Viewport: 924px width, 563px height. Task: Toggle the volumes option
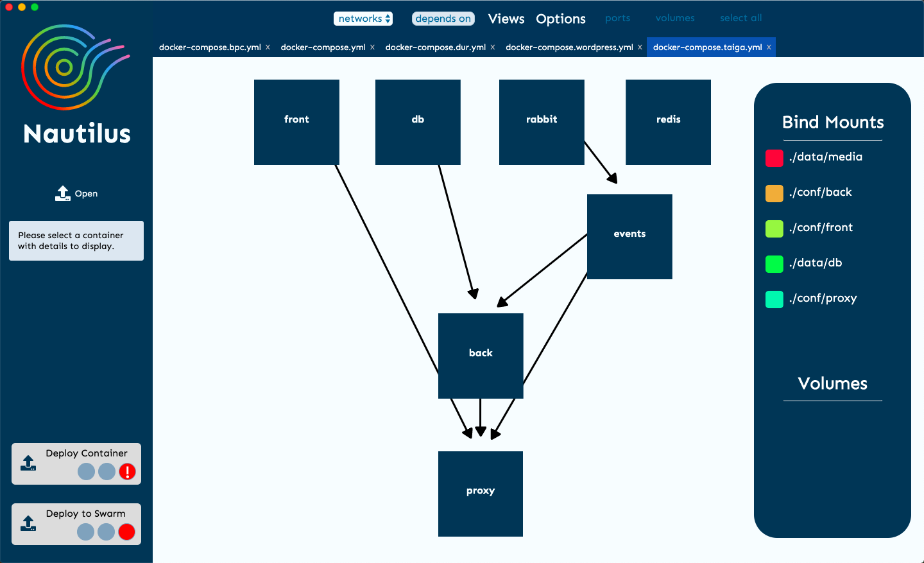pyautogui.click(x=675, y=18)
